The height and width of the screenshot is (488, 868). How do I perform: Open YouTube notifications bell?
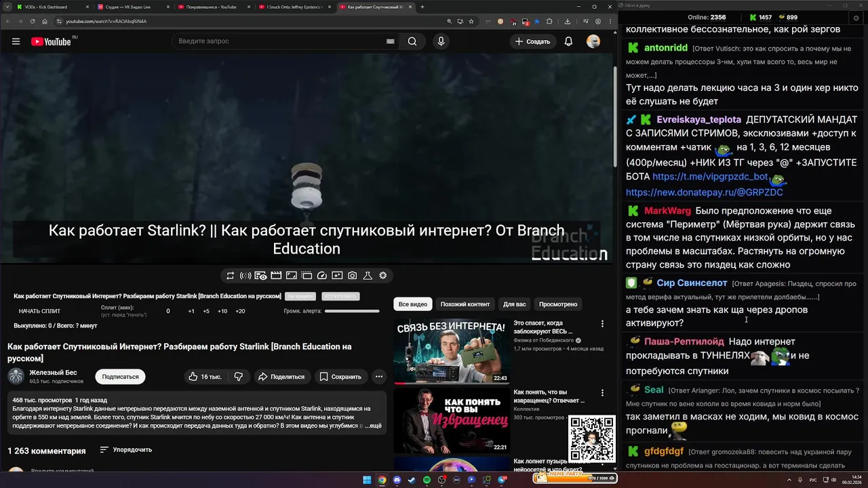(x=568, y=41)
